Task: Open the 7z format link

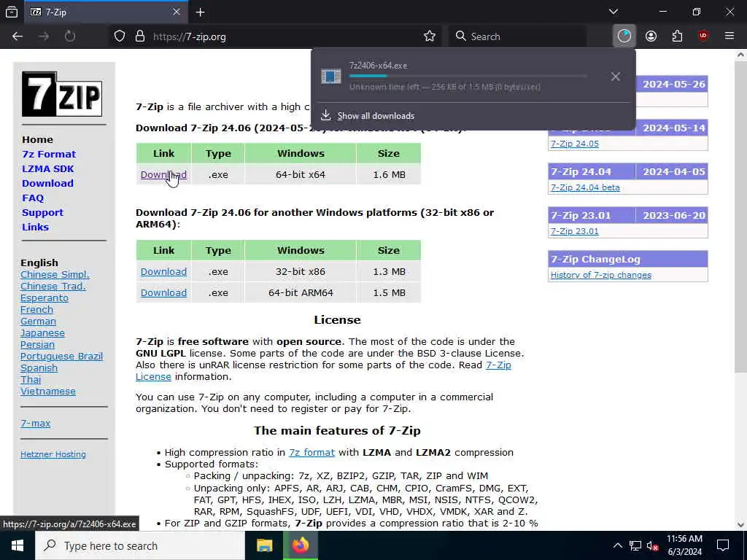Action: click(311, 452)
